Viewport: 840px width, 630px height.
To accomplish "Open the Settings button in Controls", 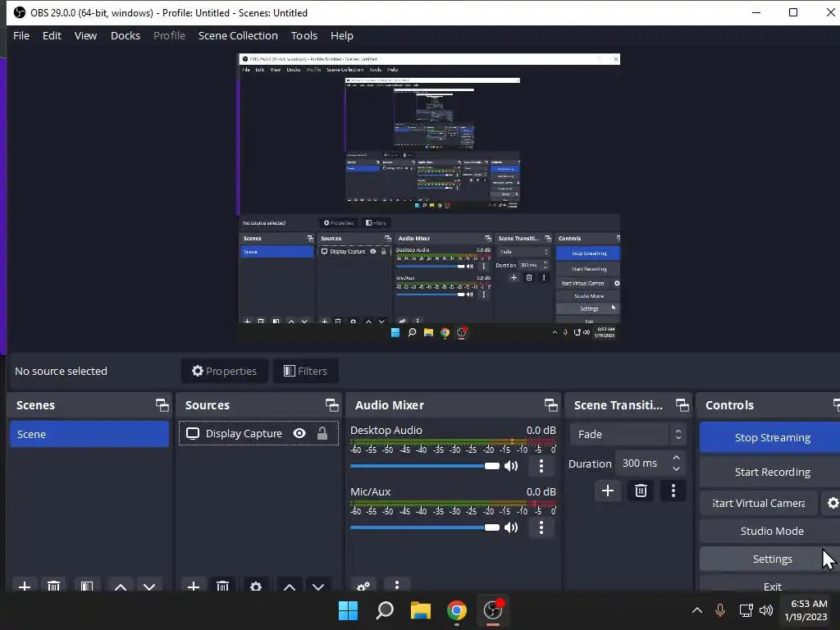I will tap(772, 559).
